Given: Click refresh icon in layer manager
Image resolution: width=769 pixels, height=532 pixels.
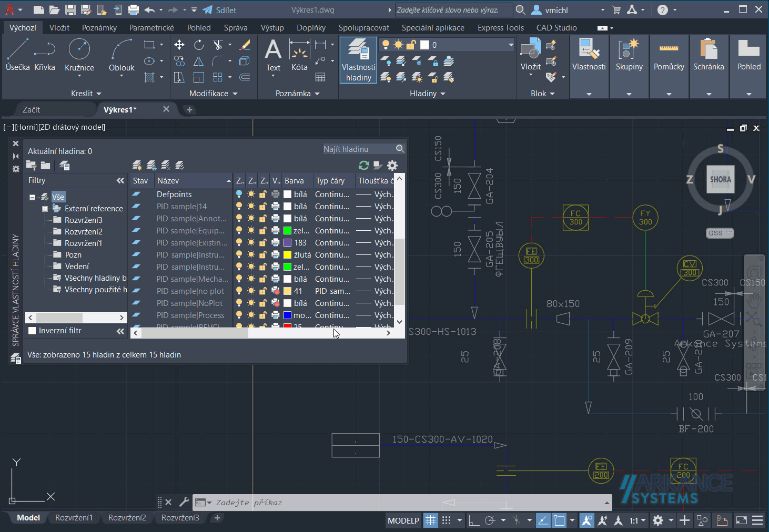Looking at the screenshot, I should pos(363,166).
